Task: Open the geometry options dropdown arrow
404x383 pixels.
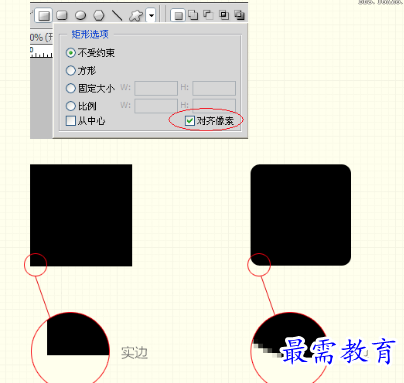Action: pyautogui.click(x=151, y=15)
